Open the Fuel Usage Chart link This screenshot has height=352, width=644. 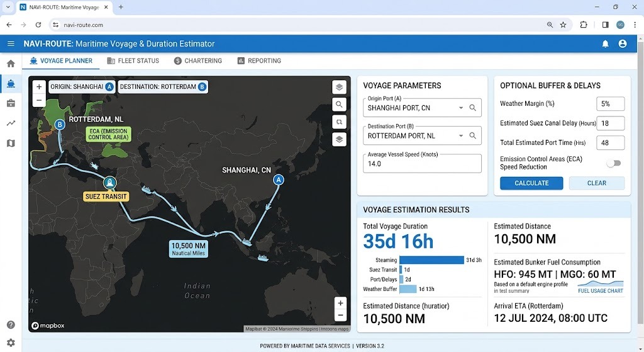point(601,291)
